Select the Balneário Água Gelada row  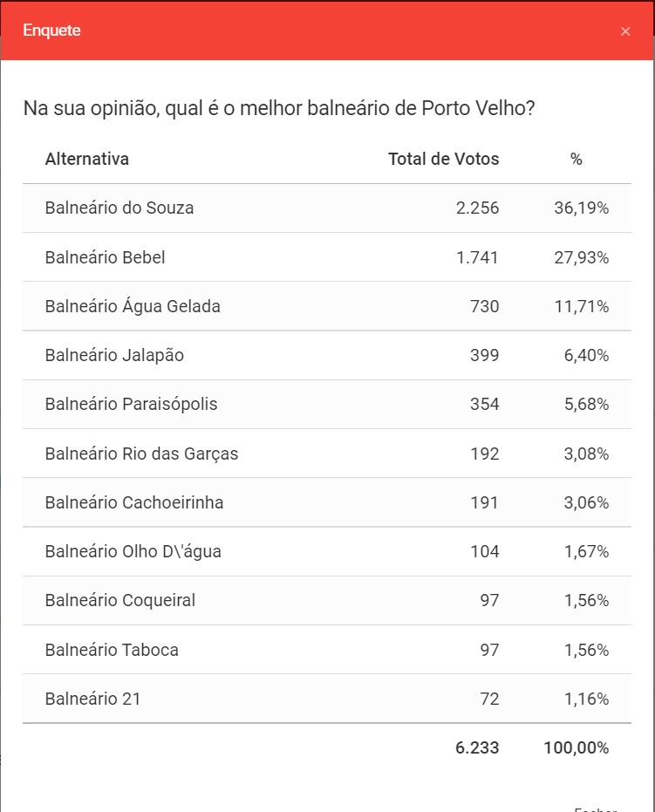133,306
